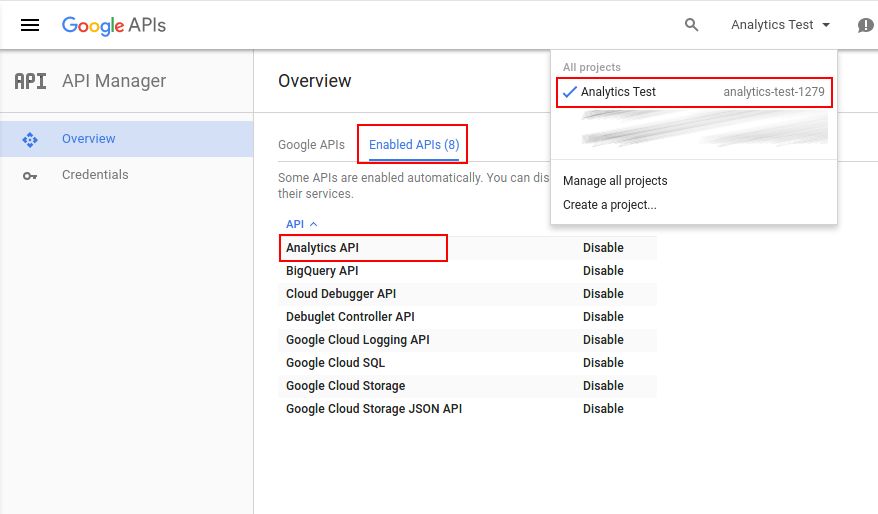Image resolution: width=878 pixels, height=514 pixels.
Task: Click the notification alert icon
Action: tap(865, 25)
